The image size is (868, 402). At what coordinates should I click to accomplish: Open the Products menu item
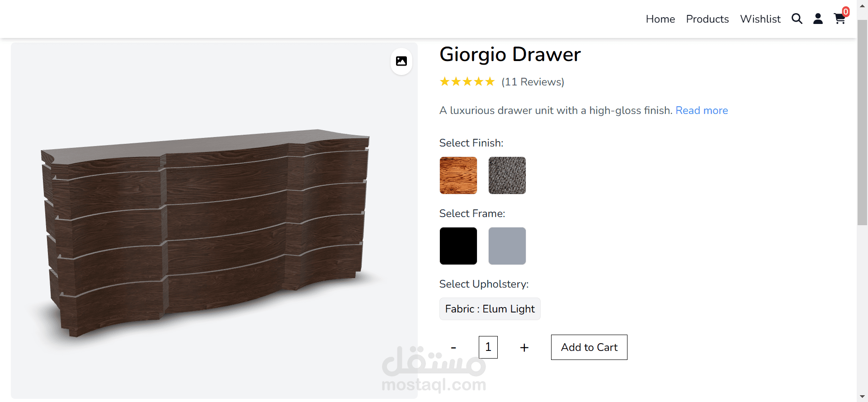[708, 19]
